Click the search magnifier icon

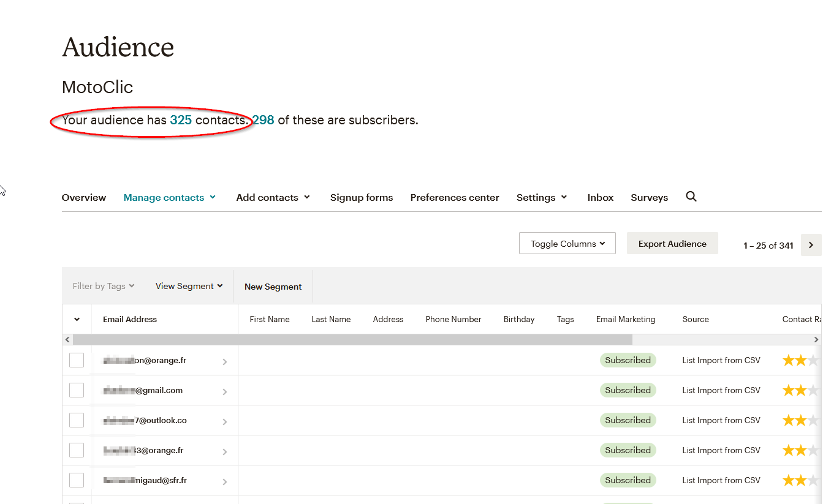(x=691, y=197)
